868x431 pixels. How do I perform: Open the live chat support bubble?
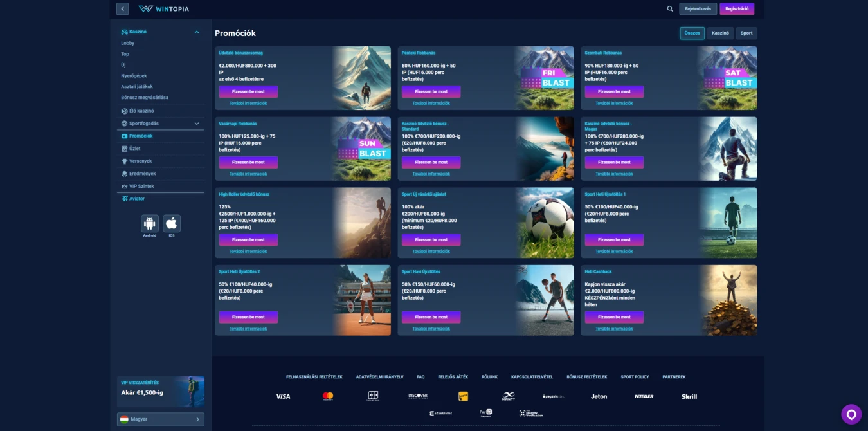851,415
